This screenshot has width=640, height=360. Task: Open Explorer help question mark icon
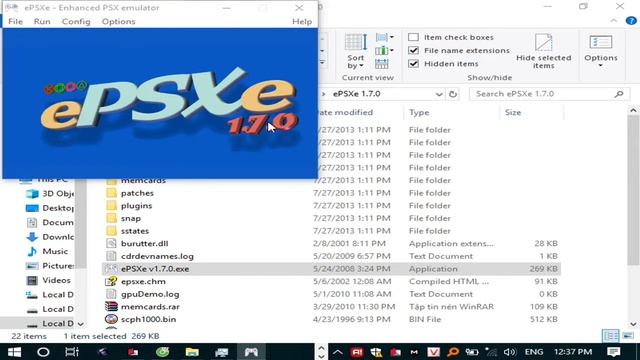(631, 21)
